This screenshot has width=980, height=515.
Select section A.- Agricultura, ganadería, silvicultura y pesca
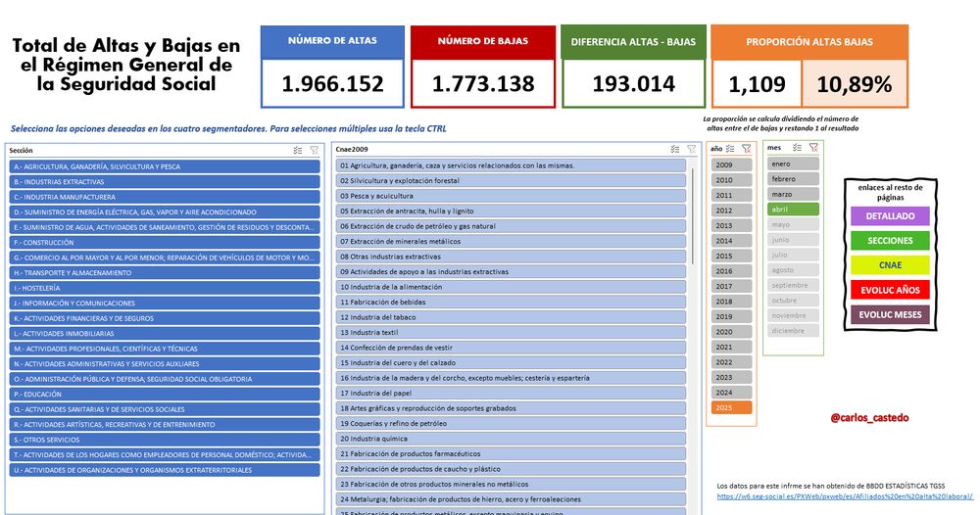[x=165, y=166]
